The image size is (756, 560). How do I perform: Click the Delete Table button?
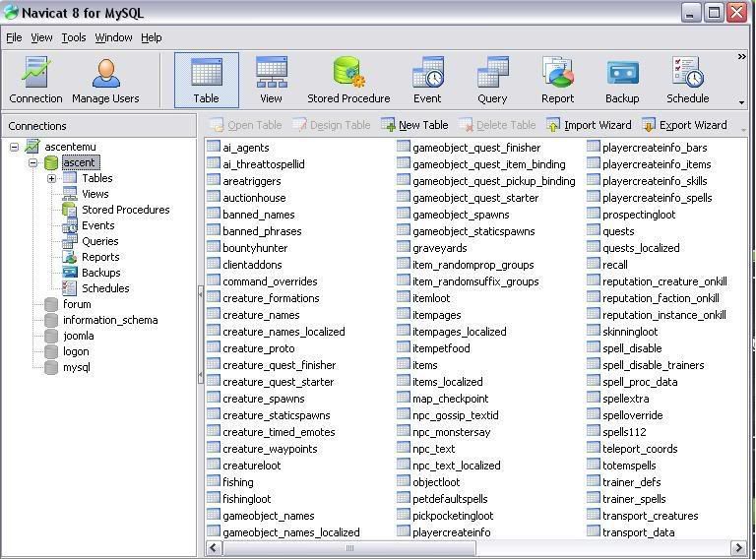pos(497,125)
